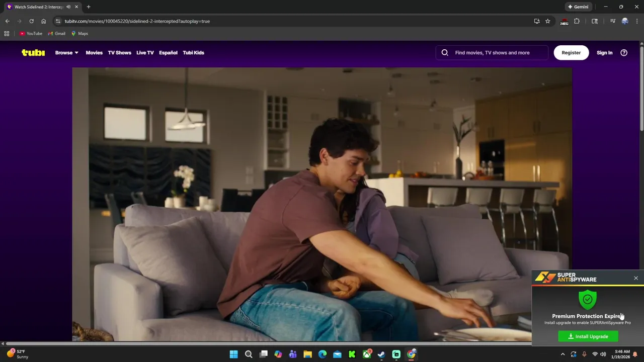
Task: Open the Chrome three-dot menu
Action: pyautogui.click(x=637, y=21)
